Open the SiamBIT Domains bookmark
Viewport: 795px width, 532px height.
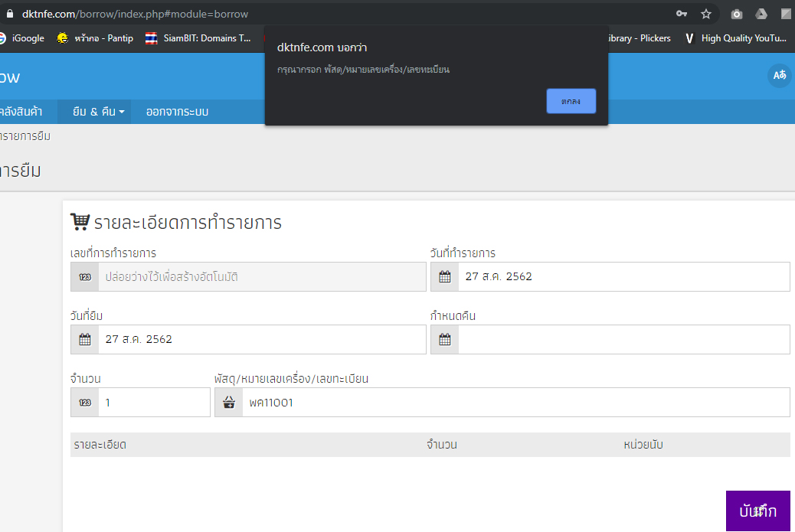point(198,38)
